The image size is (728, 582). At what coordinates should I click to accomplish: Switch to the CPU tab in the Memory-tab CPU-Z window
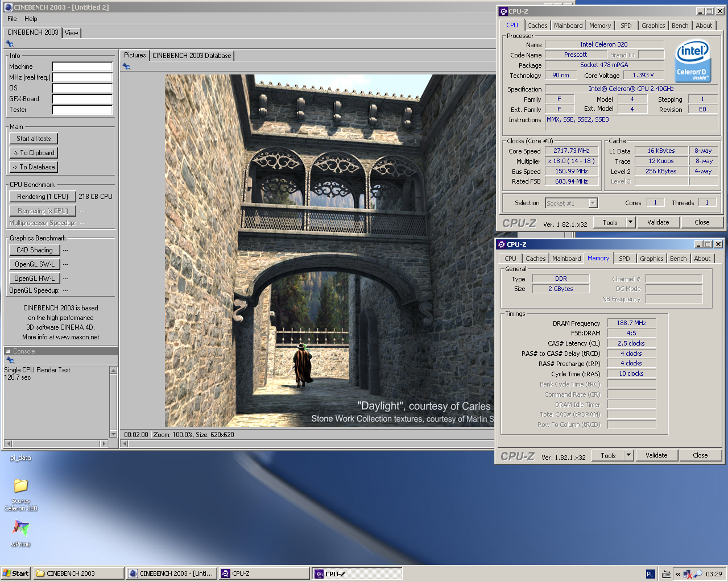[x=511, y=259]
